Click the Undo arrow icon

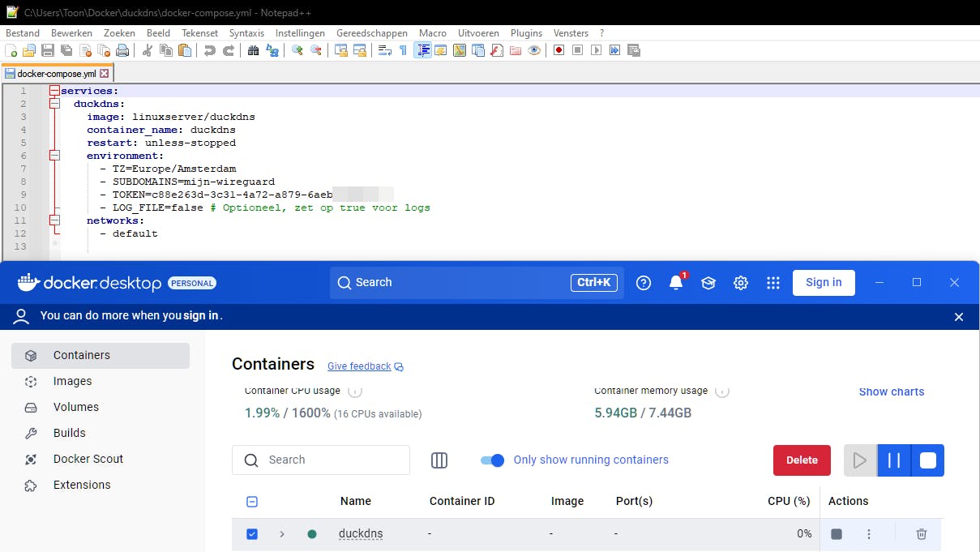[210, 50]
